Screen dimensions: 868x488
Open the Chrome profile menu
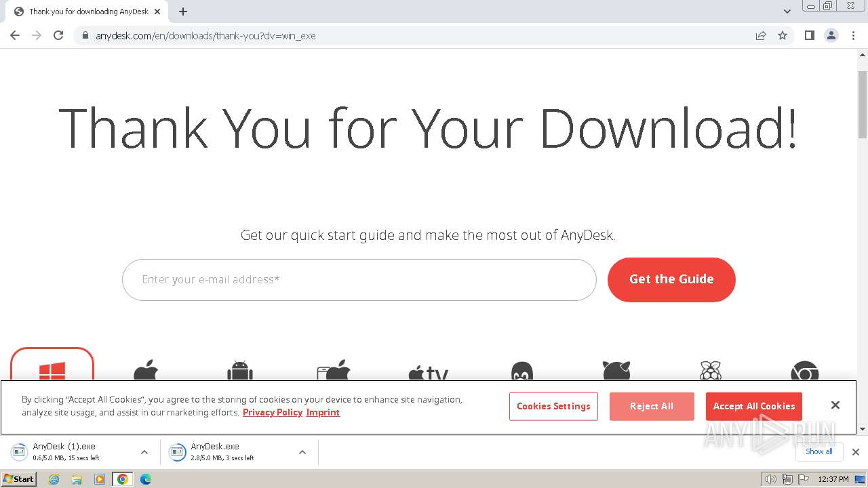(x=831, y=35)
